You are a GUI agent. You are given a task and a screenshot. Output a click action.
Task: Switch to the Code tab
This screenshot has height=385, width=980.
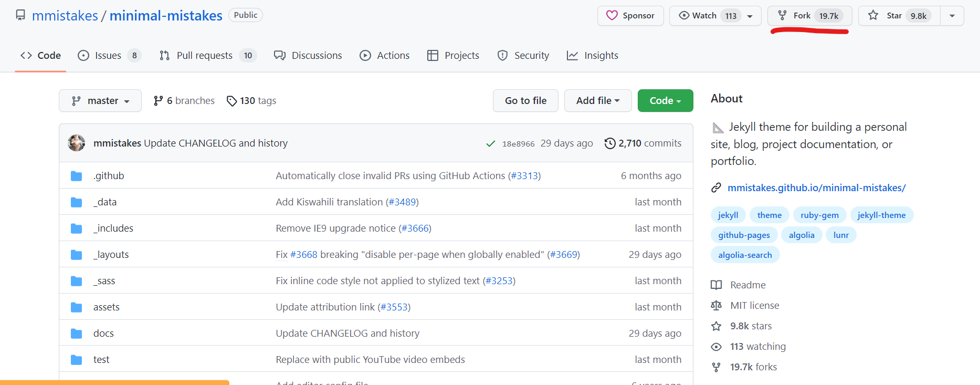pos(40,55)
